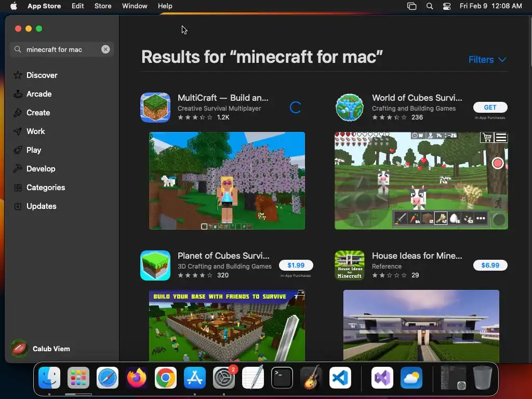The image size is (532, 399).
Task: Buy Planet of Cubes for $1.99
Action: 296,265
